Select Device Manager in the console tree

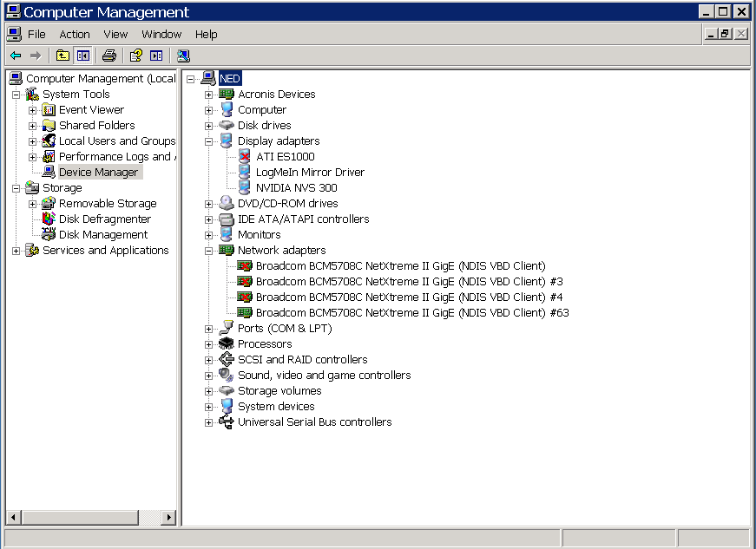coord(98,173)
